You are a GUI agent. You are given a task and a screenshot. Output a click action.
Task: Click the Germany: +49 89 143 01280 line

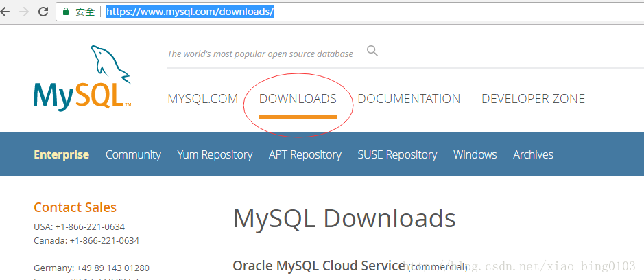tap(92, 268)
